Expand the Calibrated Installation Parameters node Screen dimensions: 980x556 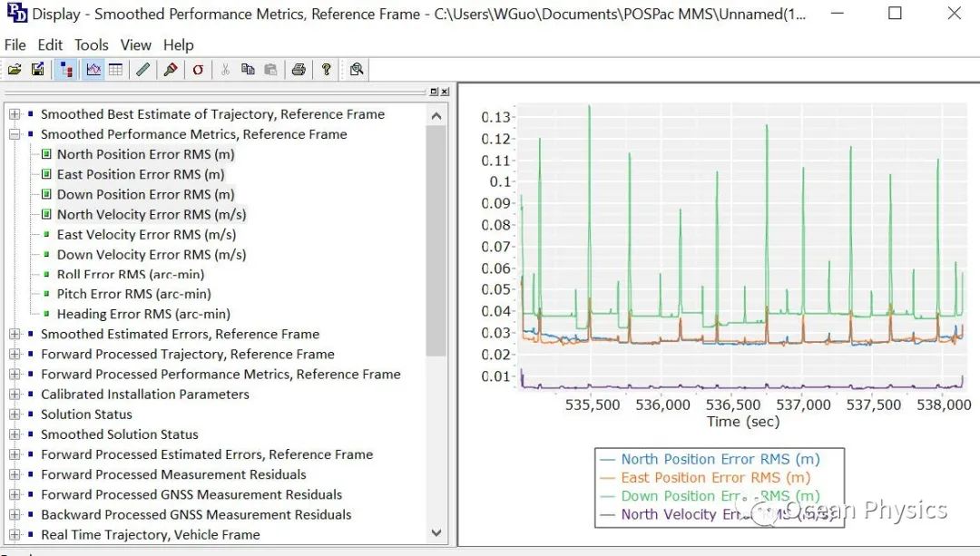(x=15, y=395)
